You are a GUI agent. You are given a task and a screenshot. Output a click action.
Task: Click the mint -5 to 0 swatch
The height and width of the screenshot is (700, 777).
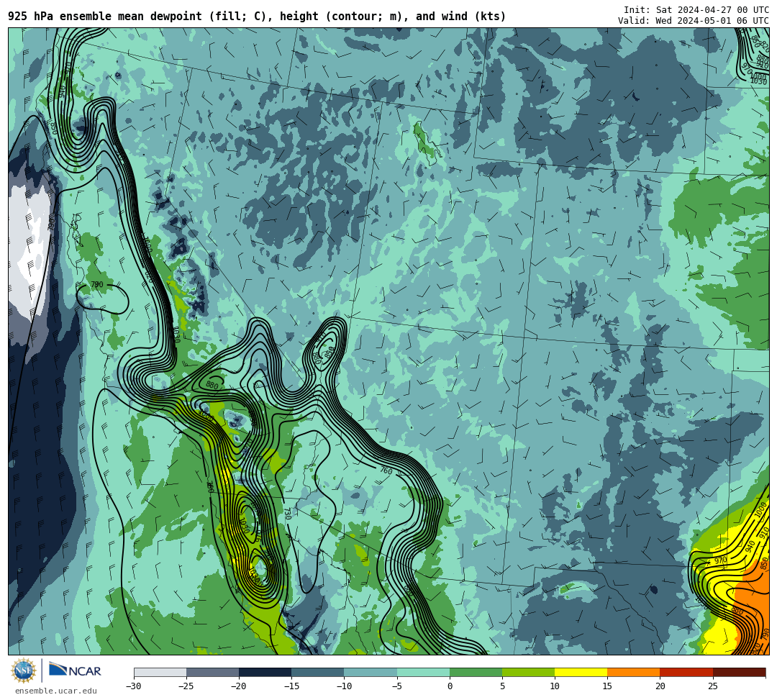point(423,672)
